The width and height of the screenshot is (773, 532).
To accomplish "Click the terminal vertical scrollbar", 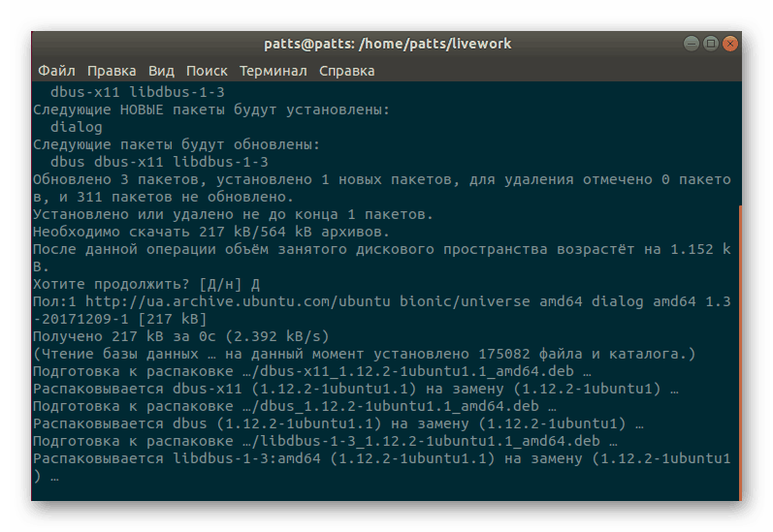I will [740, 353].
